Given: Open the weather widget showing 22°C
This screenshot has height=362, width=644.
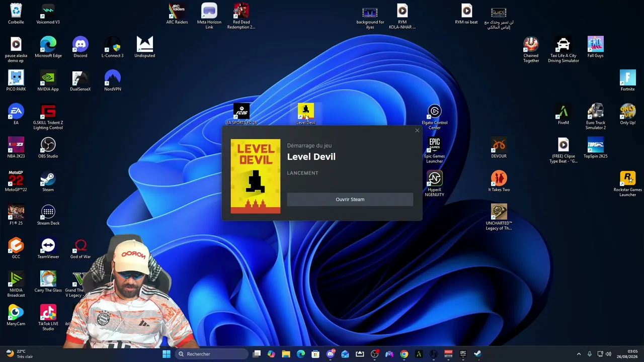Looking at the screenshot, I should 19,354.
